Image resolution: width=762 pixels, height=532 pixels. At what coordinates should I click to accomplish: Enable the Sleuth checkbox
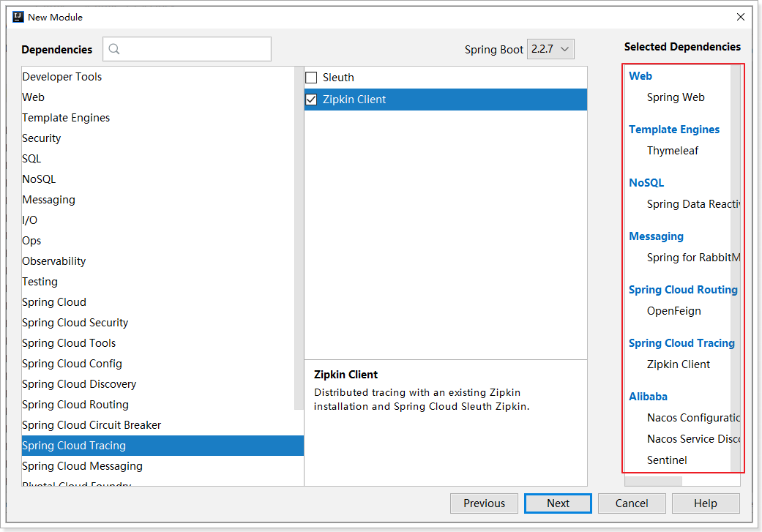coord(312,78)
